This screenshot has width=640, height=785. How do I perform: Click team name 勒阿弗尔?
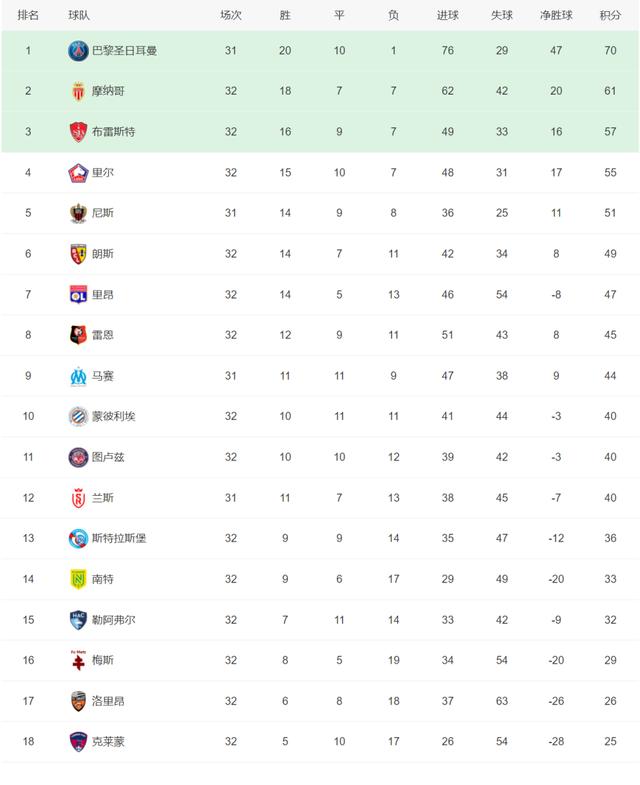pos(113,620)
